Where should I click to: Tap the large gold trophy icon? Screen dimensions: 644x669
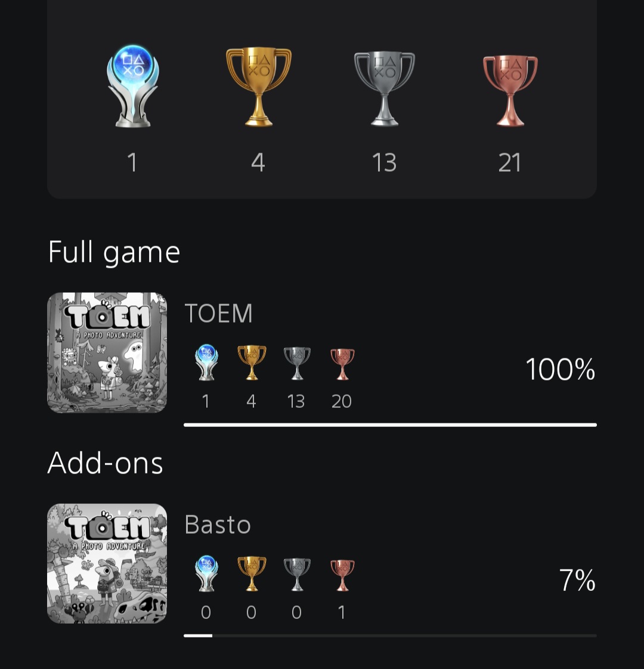point(258,86)
